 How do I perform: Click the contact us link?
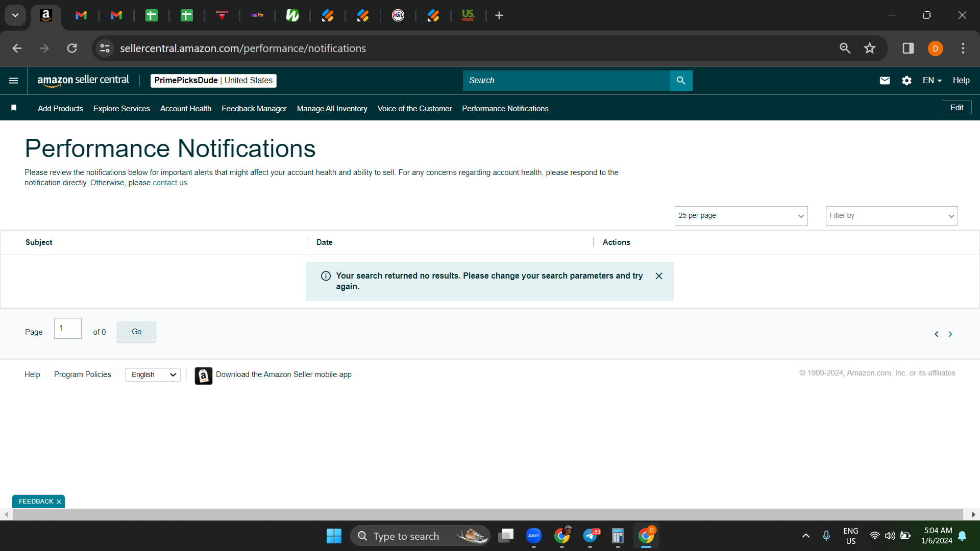tap(170, 183)
